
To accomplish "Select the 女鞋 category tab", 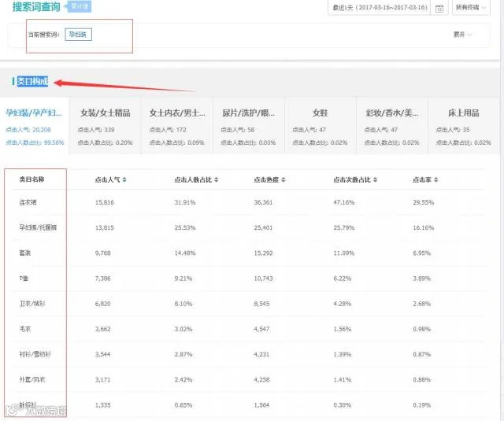I will (321, 127).
